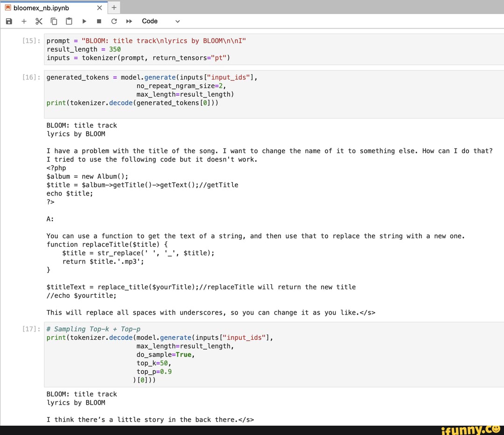This screenshot has height=435, width=504.
Task: Copy the selected cell
Action: [x=54, y=21]
